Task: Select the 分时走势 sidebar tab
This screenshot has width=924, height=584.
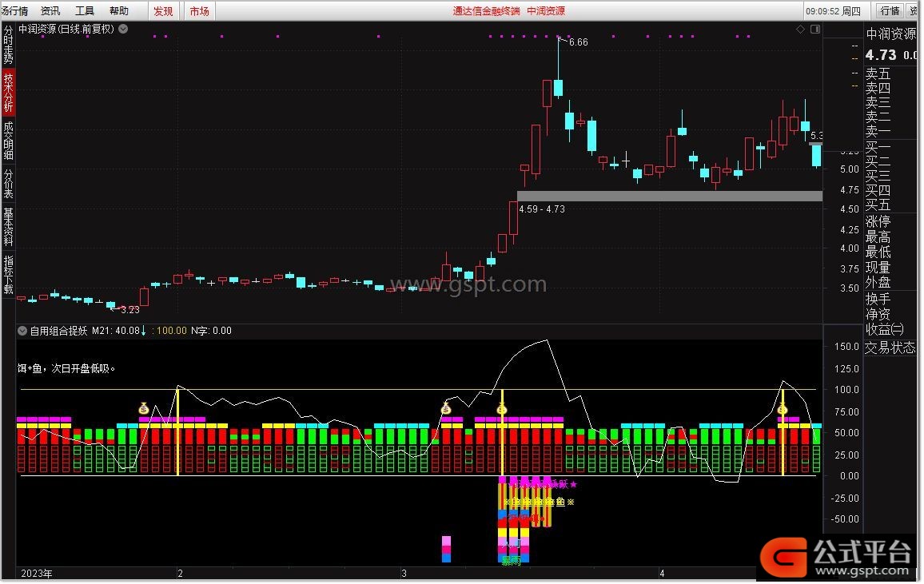Action: 8,45
